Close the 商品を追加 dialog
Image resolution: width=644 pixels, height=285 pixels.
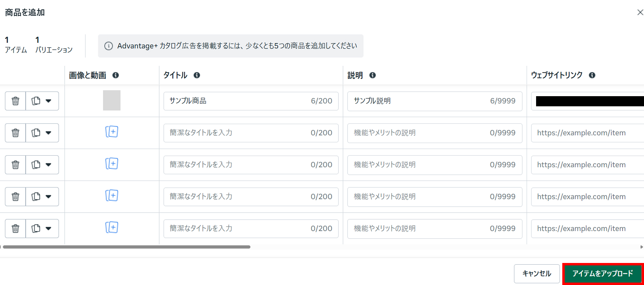(640, 13)
